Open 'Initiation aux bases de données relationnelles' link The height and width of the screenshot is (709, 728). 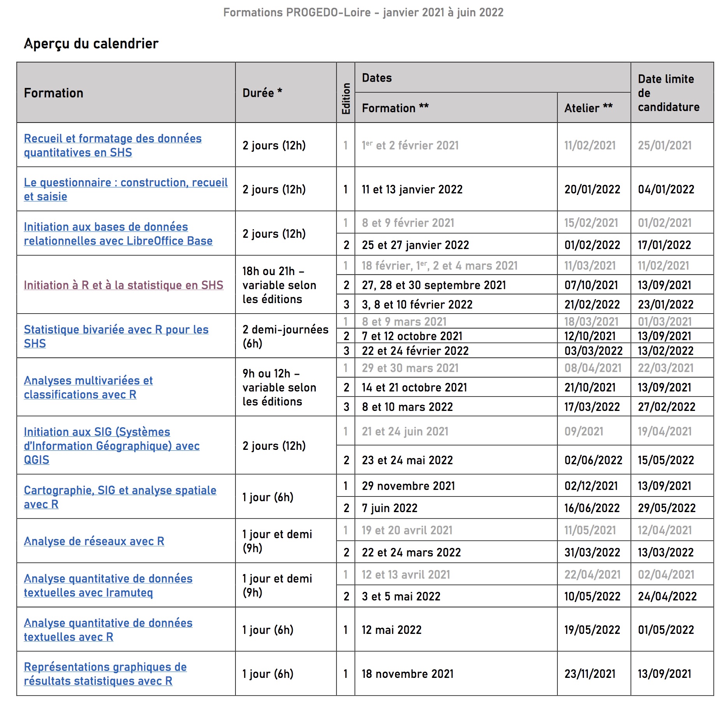[118, 233]
